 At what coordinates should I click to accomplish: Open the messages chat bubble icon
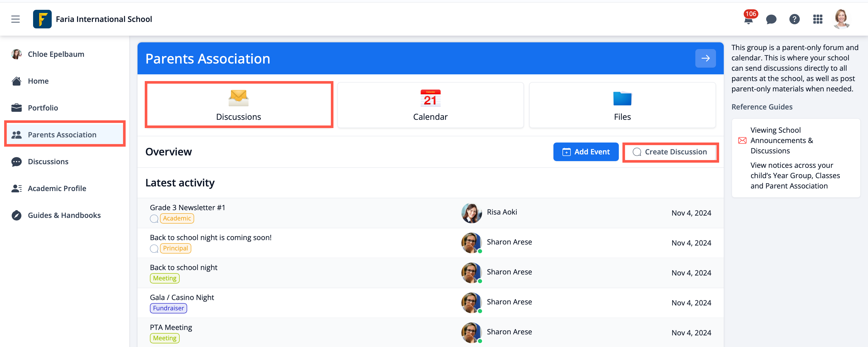771,20
